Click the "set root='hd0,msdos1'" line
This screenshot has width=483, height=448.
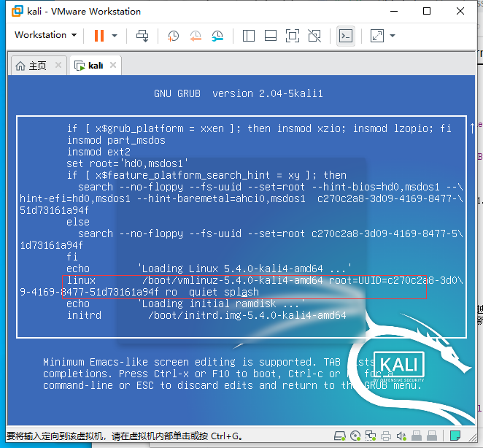tap(127, 163)
